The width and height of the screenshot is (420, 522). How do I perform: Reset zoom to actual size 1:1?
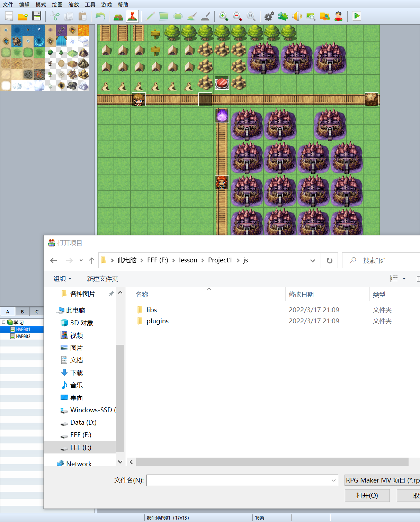click(251, 16)
